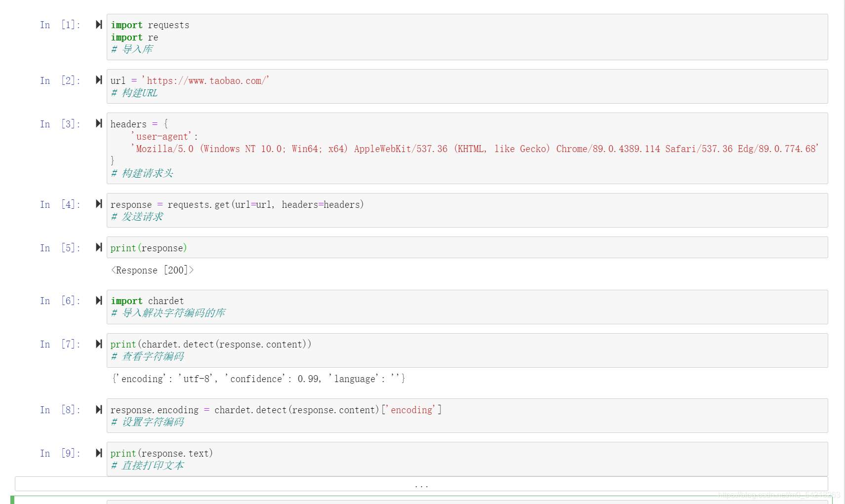This screenshot has height=504, width=845.
Task: Click into the headers dictionary code cell
Action: (467, 148)
